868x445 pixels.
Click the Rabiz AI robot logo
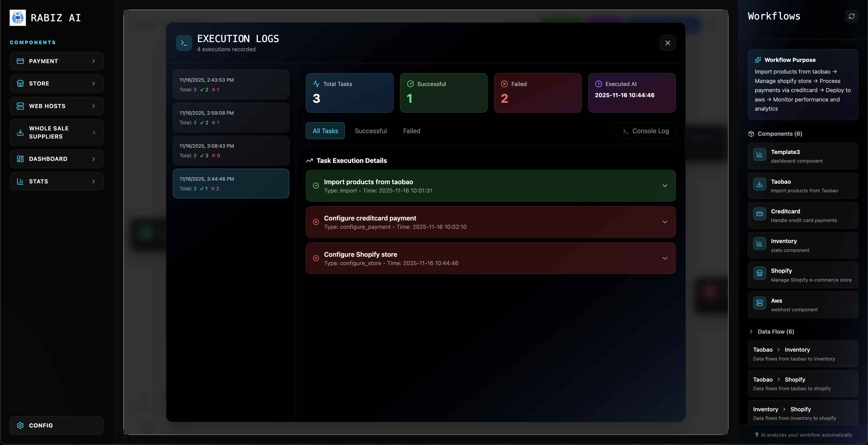(18, 18)
